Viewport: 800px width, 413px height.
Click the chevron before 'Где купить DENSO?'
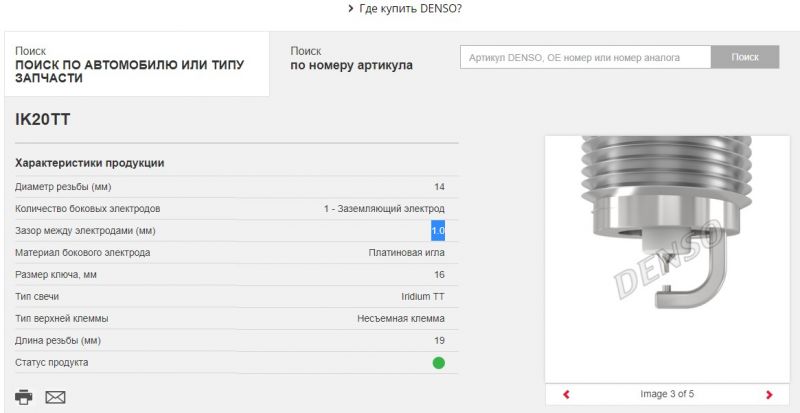350,9
